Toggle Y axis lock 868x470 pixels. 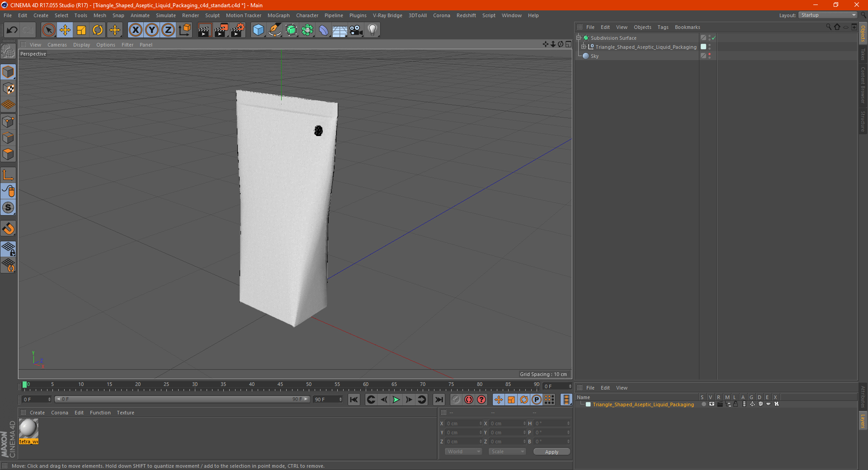pyautogui.click(x=152, y=30)
